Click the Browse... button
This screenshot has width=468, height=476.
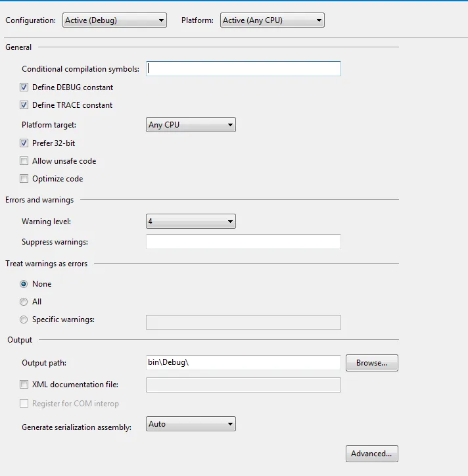click(372, 363)
